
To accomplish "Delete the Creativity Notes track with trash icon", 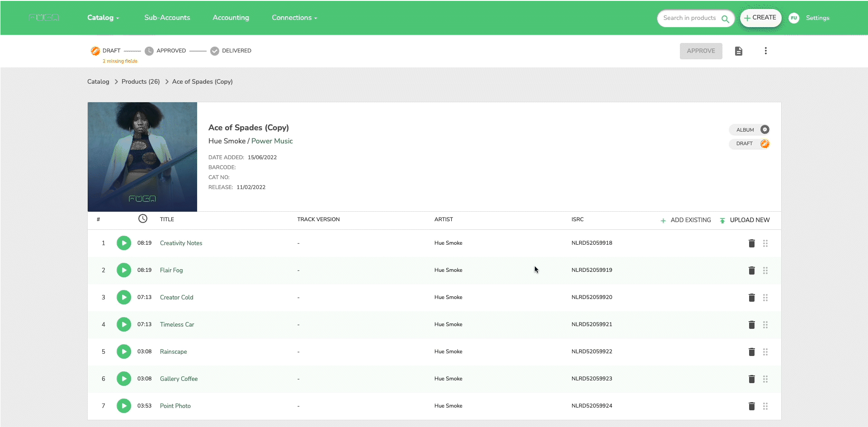I will point(752,243).
